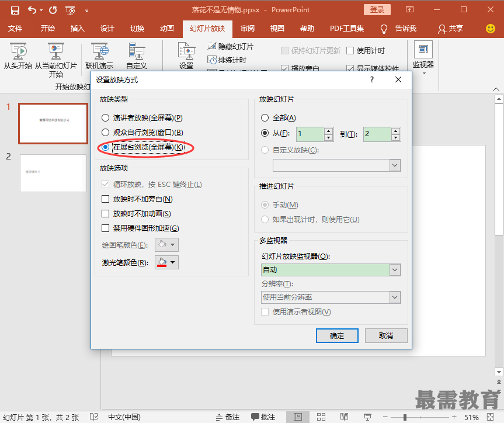This screenshot has width=504, height=423.
Task: Open the 审阅 ribbon tab
Action: [248, 29]
